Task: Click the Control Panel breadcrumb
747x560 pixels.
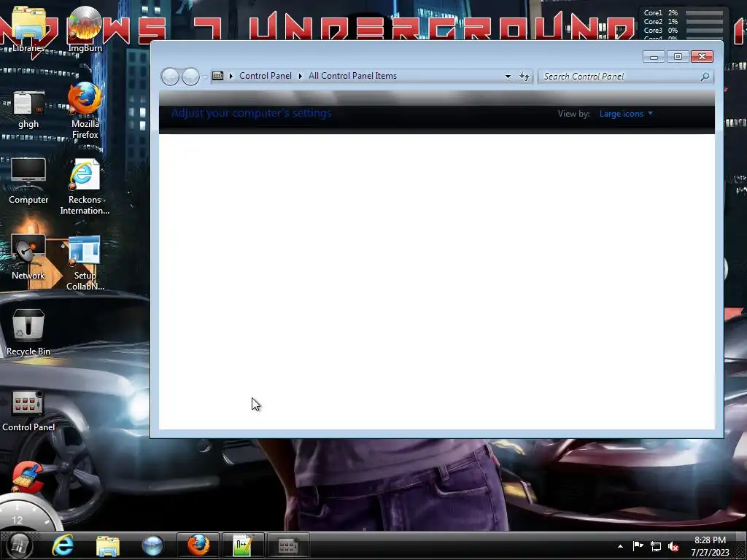Action: 266,76
